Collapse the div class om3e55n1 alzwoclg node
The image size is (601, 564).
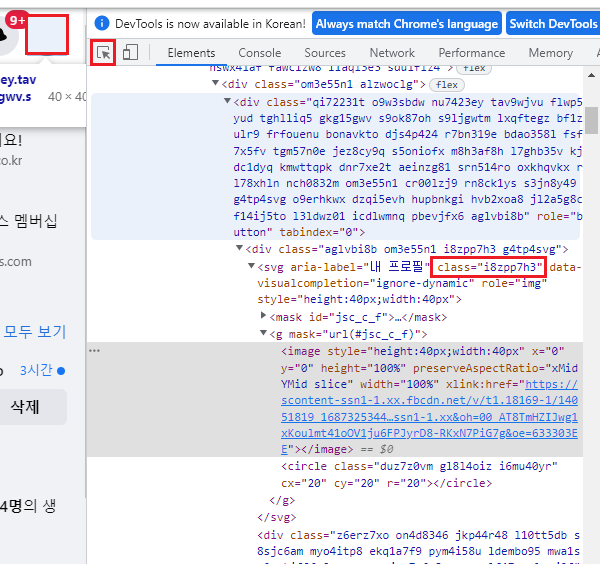[x=215, y=83]
